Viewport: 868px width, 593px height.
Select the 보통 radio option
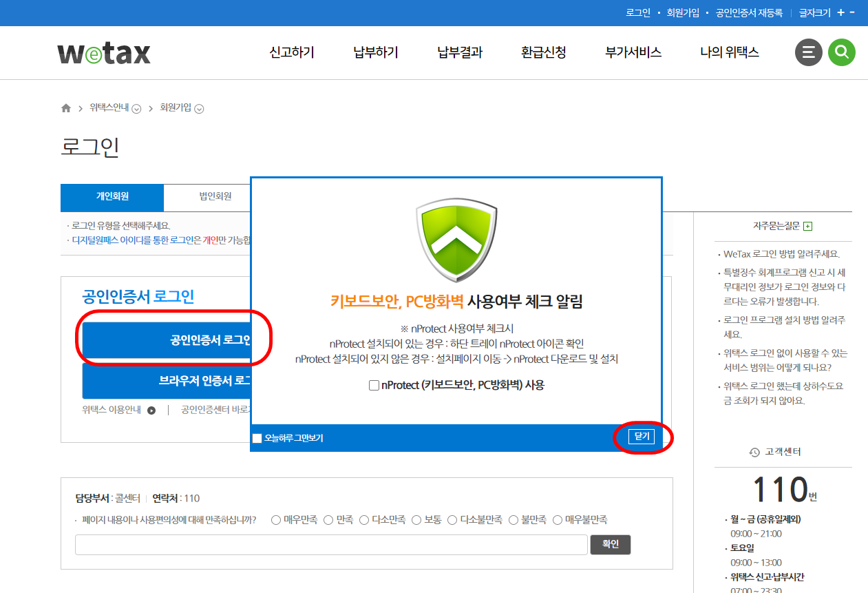click(416, 520)
